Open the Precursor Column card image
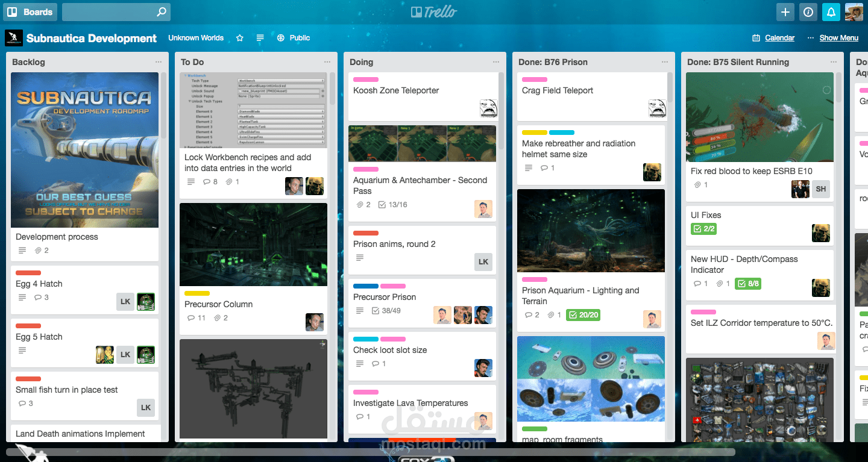Screen dimensions: 868x462 pyautogui.click(x=253, y=245)
